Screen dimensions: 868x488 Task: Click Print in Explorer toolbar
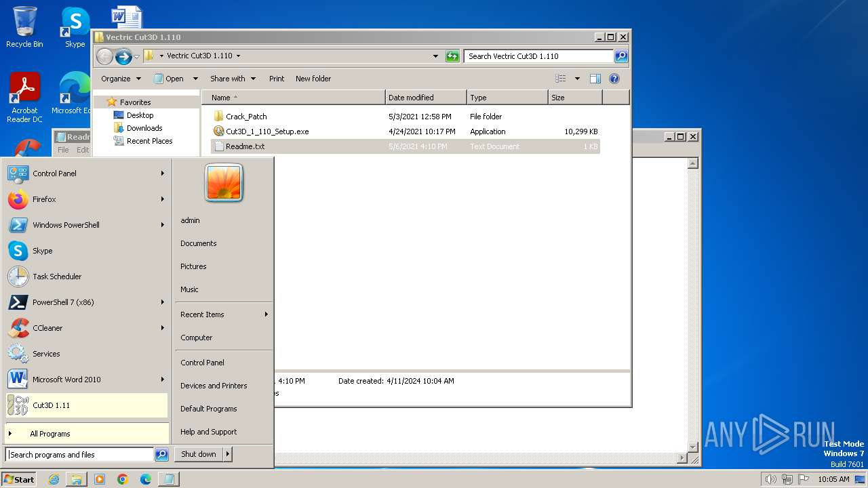click(x=277, y=79)
